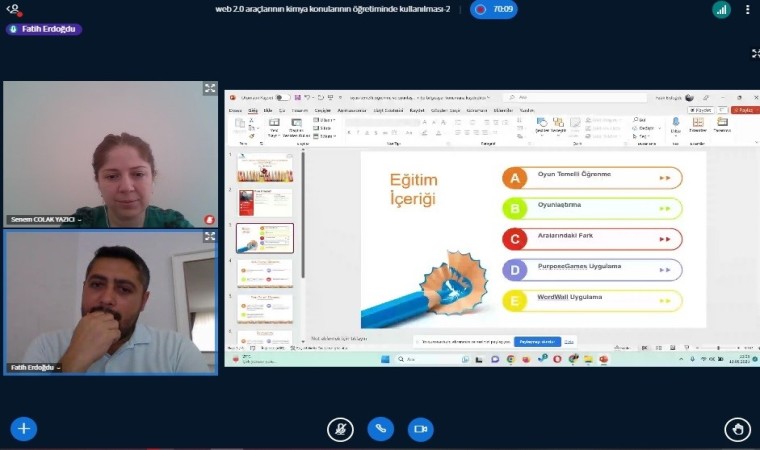Click the blue phone audio button
This screenshot has width=760, height=450.
(x=380, y=429)
